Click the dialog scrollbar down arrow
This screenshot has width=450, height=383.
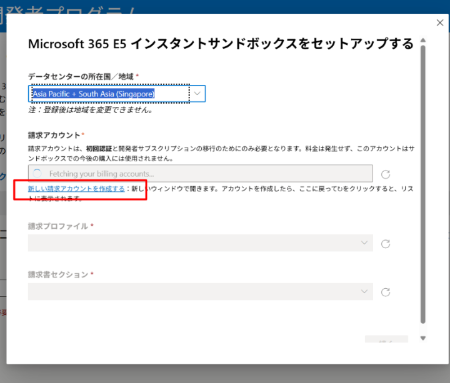(x=423, y=338)
